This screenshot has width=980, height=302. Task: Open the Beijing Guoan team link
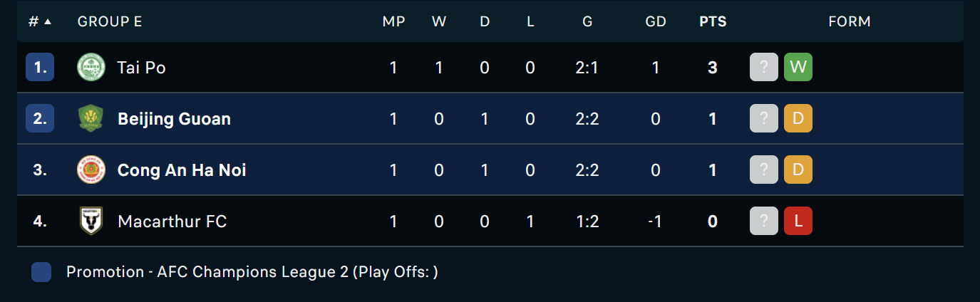tap(174, 119)
